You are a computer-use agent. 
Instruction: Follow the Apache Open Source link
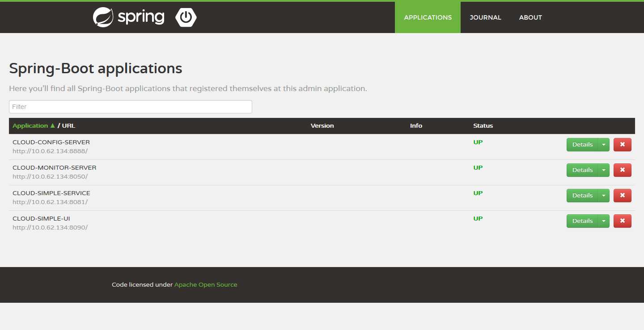pyautogui.click(x=206, y=285)
